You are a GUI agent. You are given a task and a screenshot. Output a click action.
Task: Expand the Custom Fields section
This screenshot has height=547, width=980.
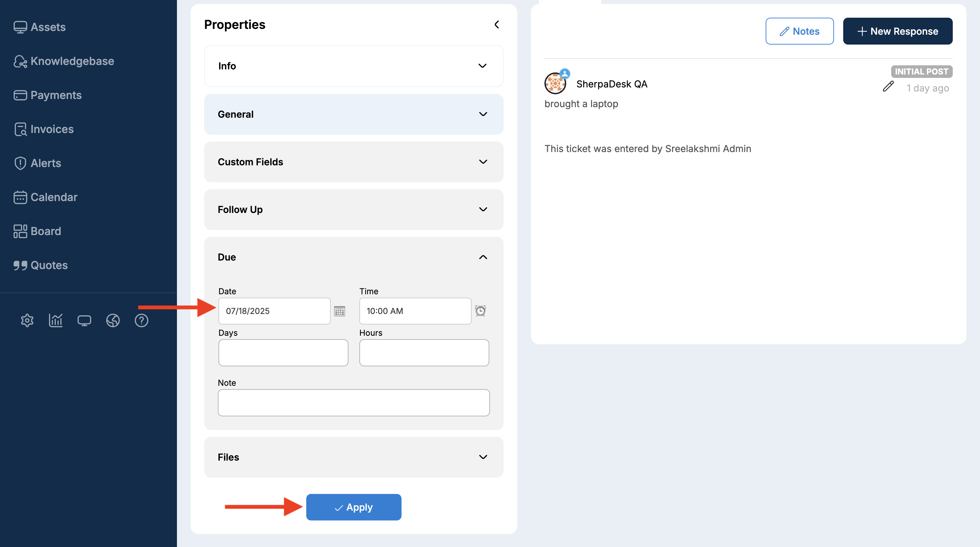tap(354, 162)
